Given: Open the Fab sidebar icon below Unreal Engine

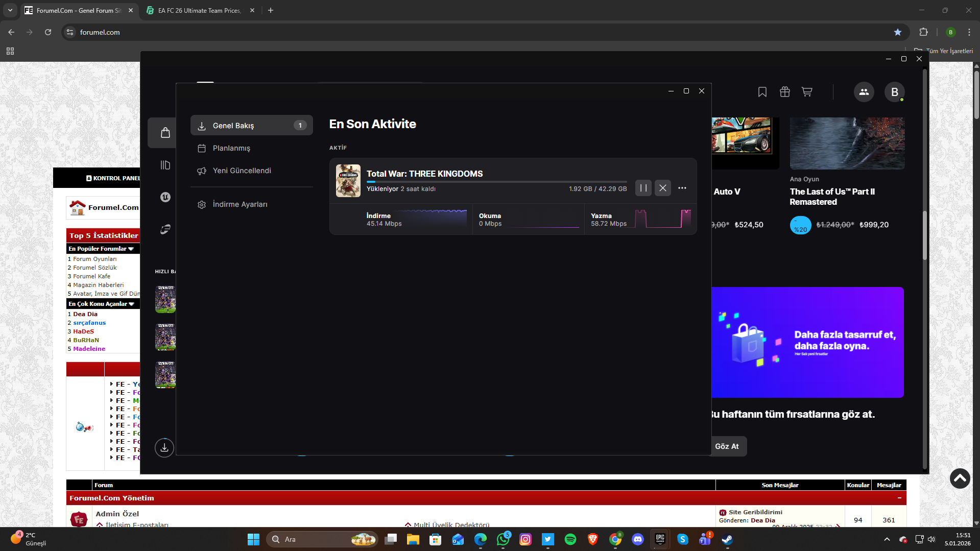Looking at the screenshot, I should 165,229.
